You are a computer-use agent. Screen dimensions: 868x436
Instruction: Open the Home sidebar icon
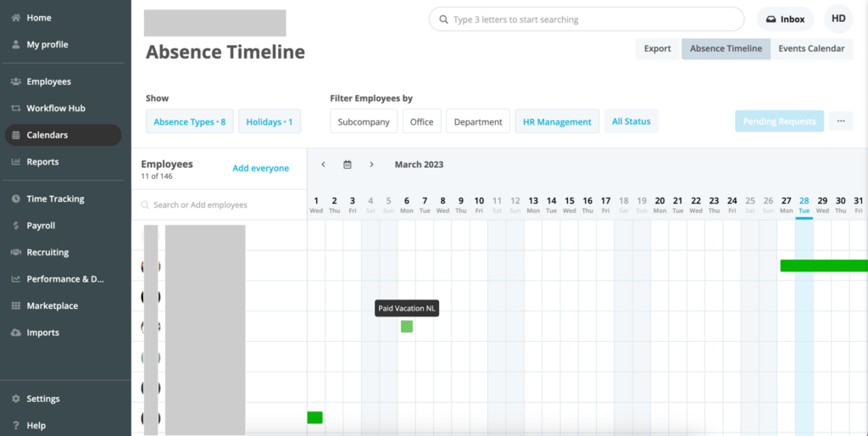tap(16, 18)
